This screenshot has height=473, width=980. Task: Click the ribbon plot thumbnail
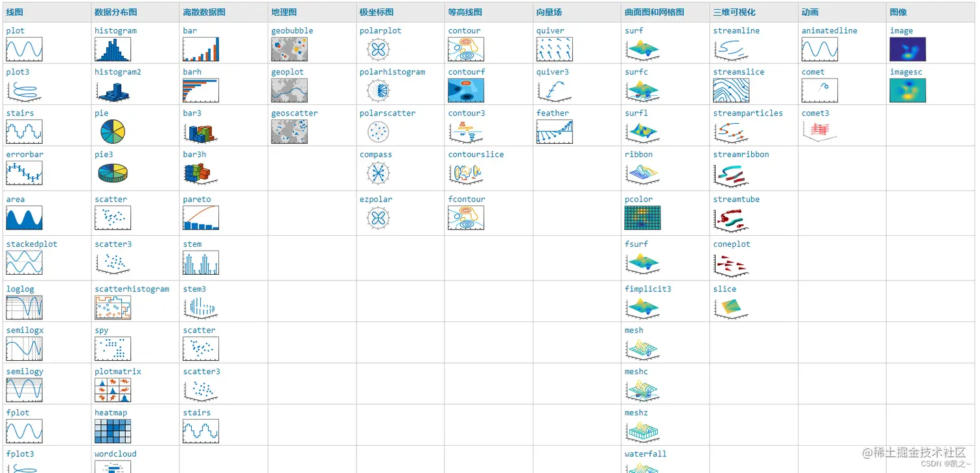coord(643,173)
